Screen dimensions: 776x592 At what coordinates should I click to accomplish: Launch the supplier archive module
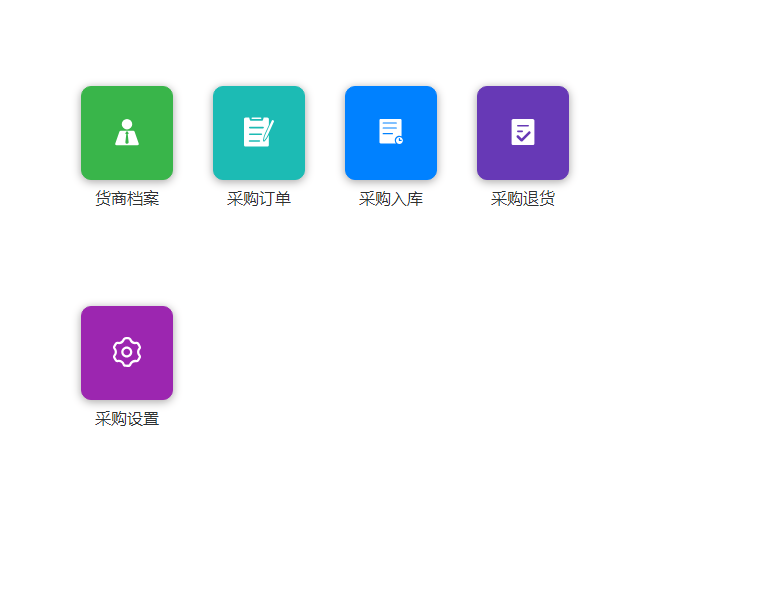(127, 133)
